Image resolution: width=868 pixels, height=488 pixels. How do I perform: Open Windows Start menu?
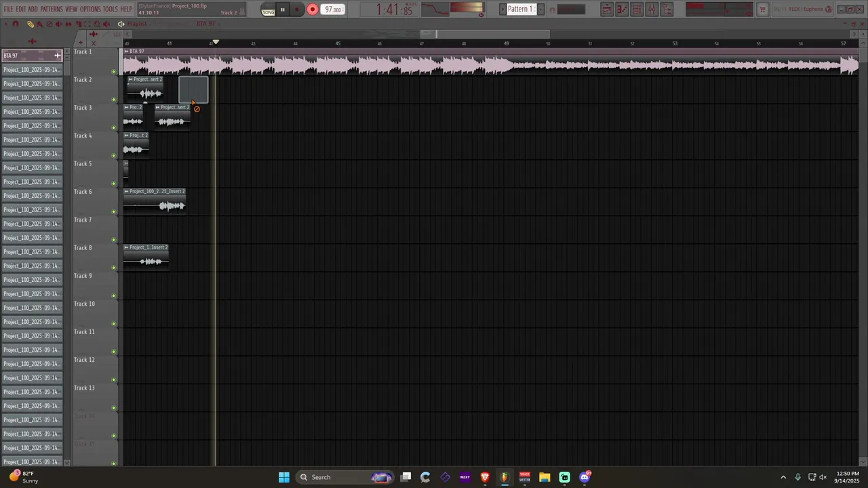[284, 477]
